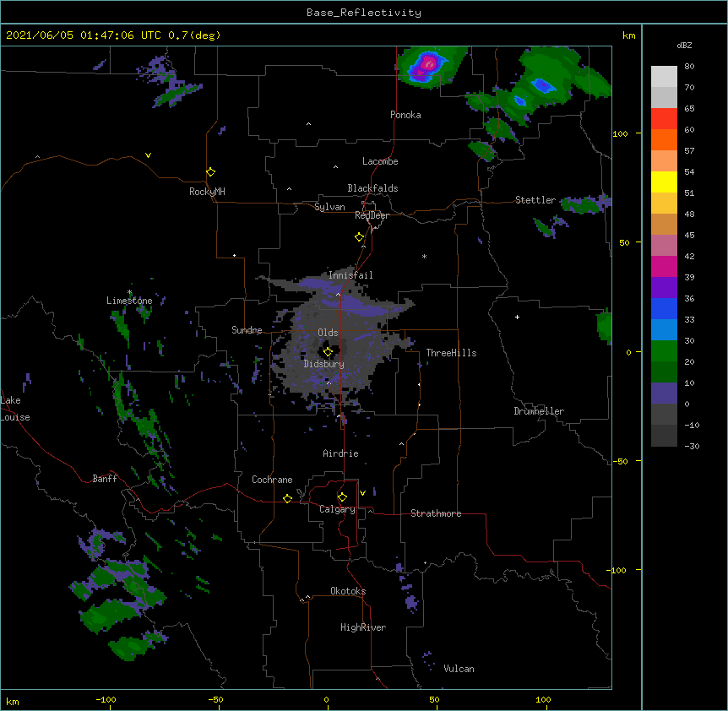
Task: Click the Vulcan town label
Action: tap(459, 668)
